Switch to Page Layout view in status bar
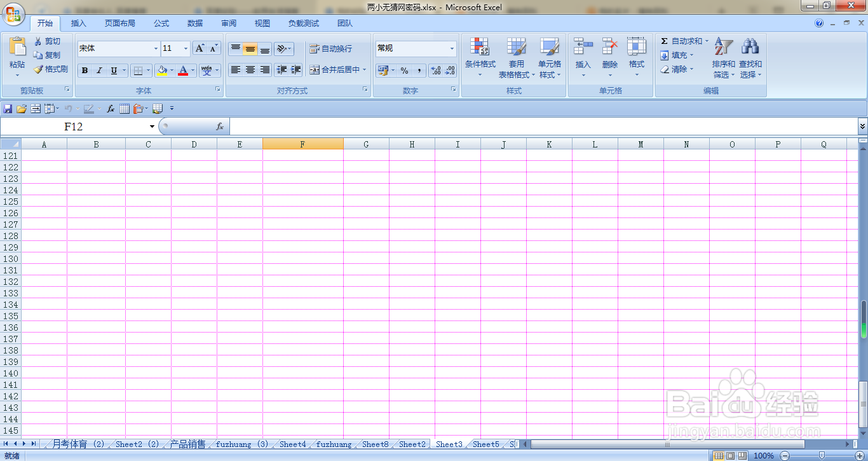The image size is (868, 461). [731, 456]
